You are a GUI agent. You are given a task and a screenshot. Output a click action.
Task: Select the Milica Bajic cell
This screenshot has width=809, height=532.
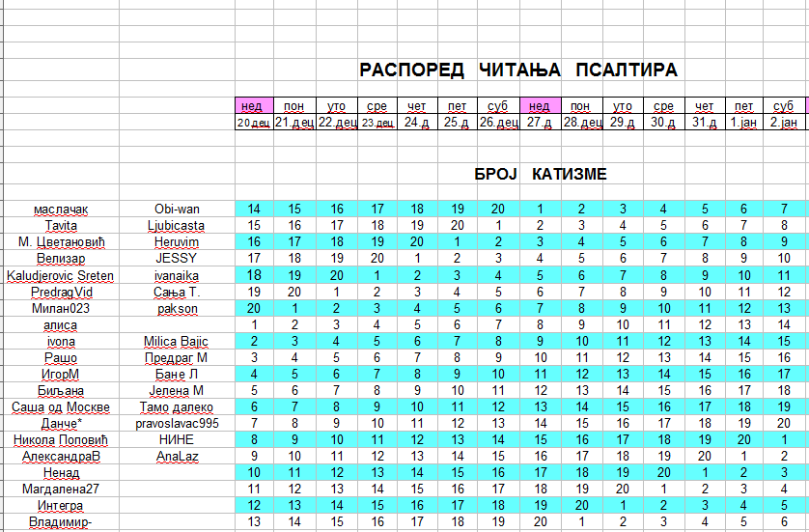pos(177,341)
